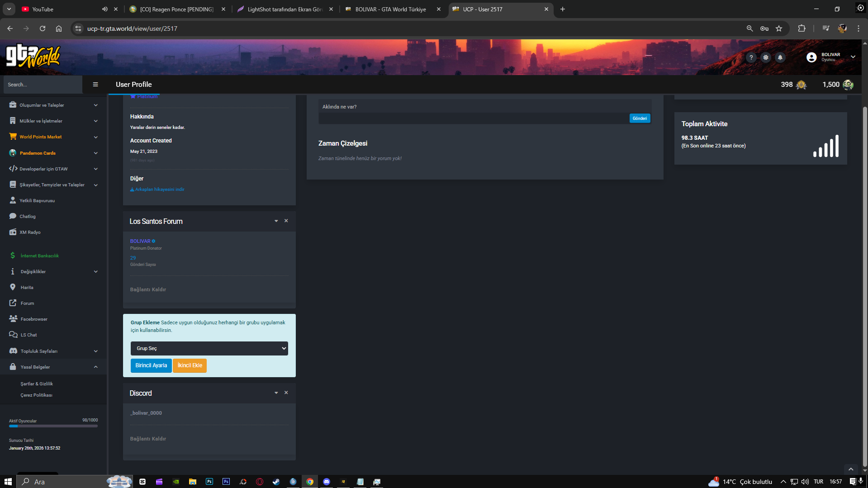868x488 pixels.
Task: Click Bağlantı Kaldır under Los Santos Forum
Action: pyautogui.click(x=148, y=289)
